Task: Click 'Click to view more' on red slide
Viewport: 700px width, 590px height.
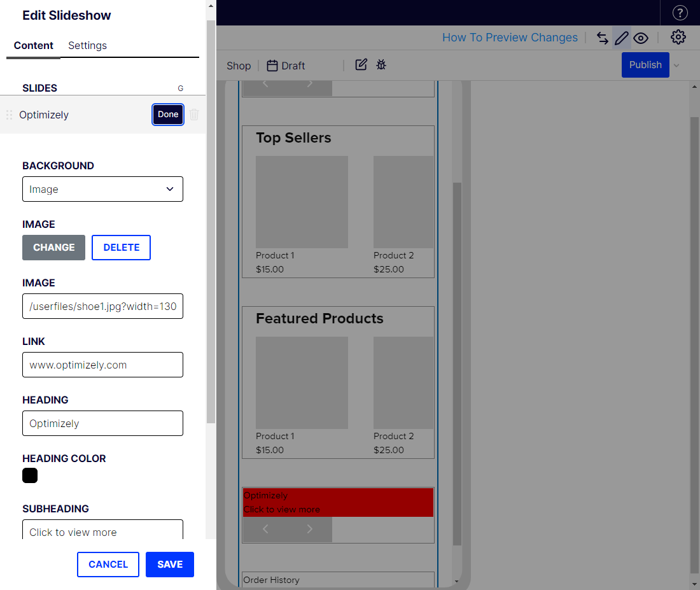Action: point(282,510)
